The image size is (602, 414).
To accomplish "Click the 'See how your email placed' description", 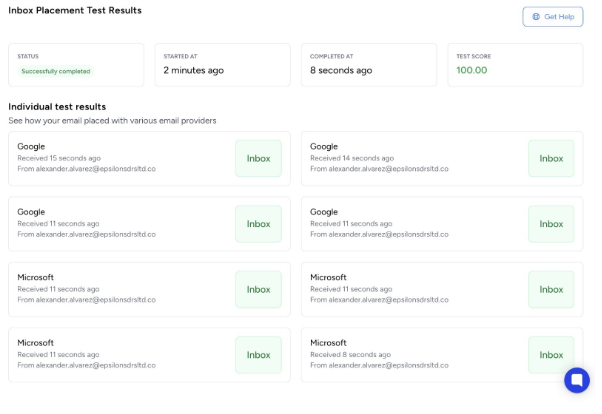I will pos(112,121).
